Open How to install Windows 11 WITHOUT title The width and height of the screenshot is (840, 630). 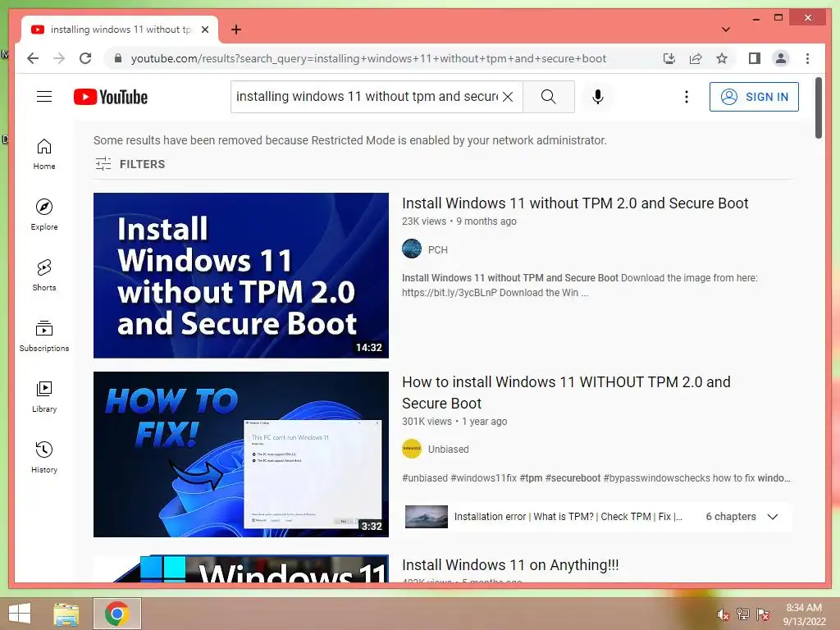click(x=566, y=392)
